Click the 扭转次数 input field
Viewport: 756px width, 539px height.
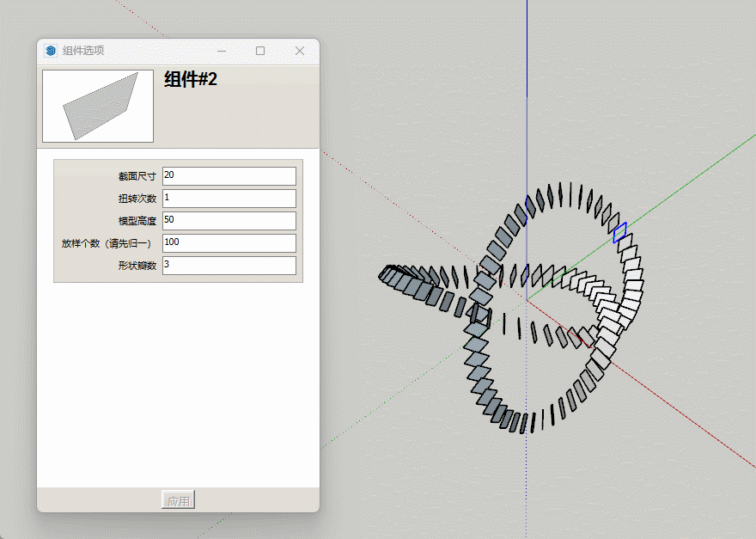229,199
